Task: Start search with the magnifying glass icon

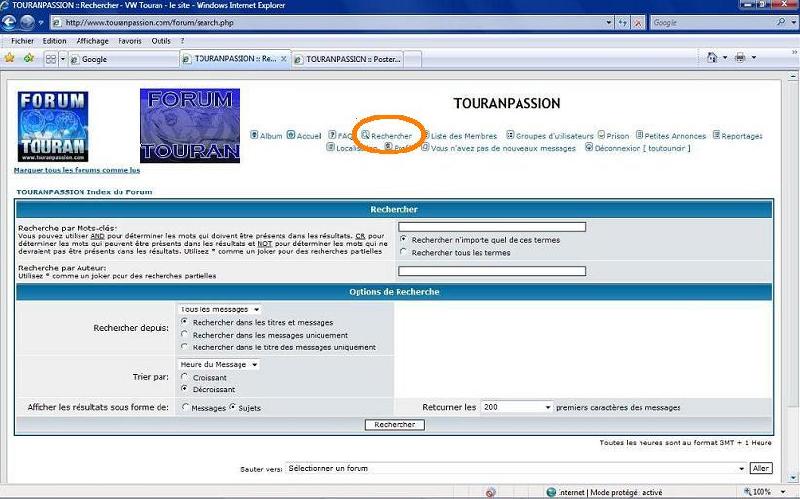Action: point(781,22)
